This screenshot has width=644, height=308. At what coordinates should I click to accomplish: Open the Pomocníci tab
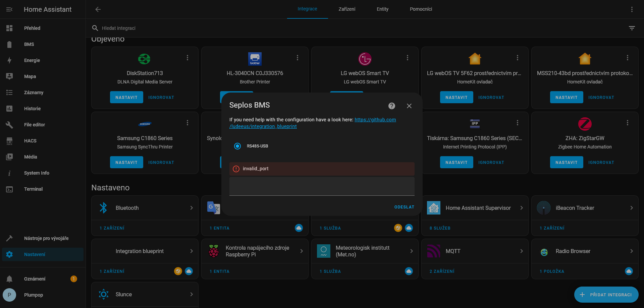pyautogui.click(x=421, y=9)
